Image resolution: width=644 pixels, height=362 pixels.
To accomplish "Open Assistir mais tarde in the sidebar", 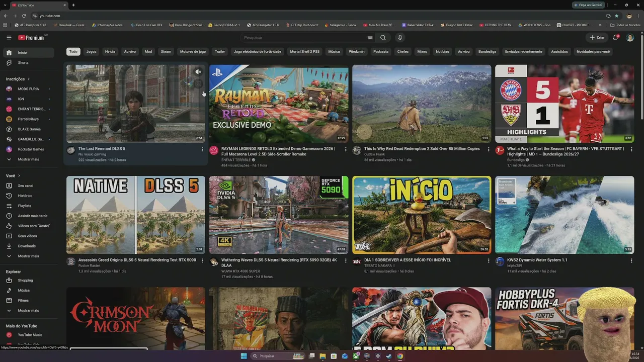I will 29,216.
